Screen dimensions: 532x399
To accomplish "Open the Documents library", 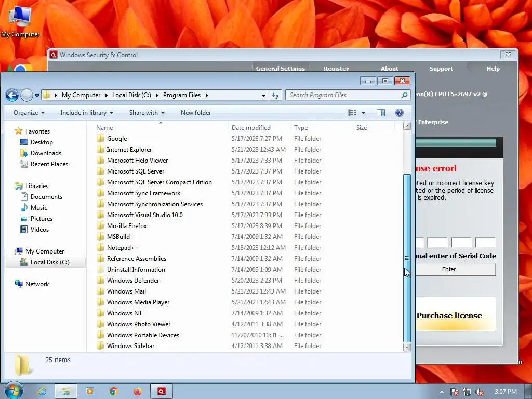I will click(x=42, y=197).
